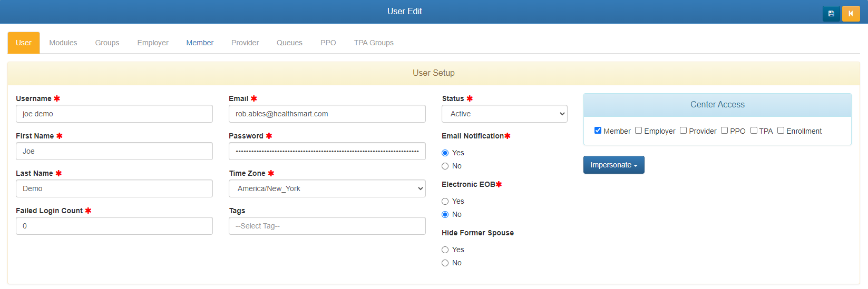Screen dimensions: 868x289
Task: Check the Enrollment center access checkbox
Action: pyautogui.click(x=781, y=131)
